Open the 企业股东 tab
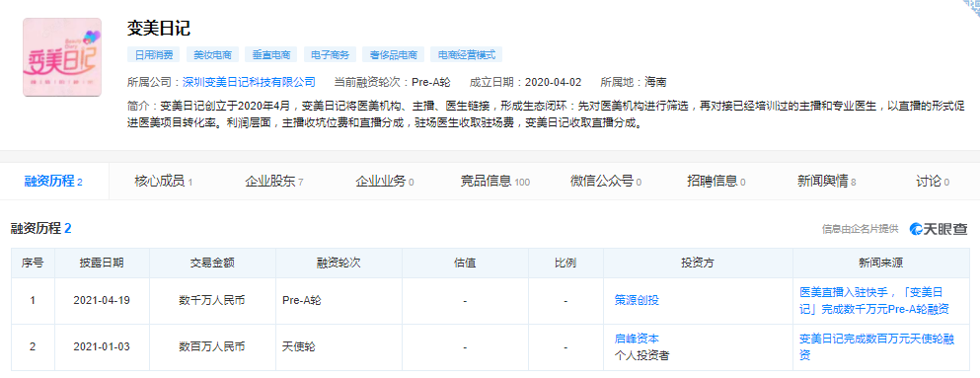The image size is (980, 378). pyautogui.click(x=274, y=182)
